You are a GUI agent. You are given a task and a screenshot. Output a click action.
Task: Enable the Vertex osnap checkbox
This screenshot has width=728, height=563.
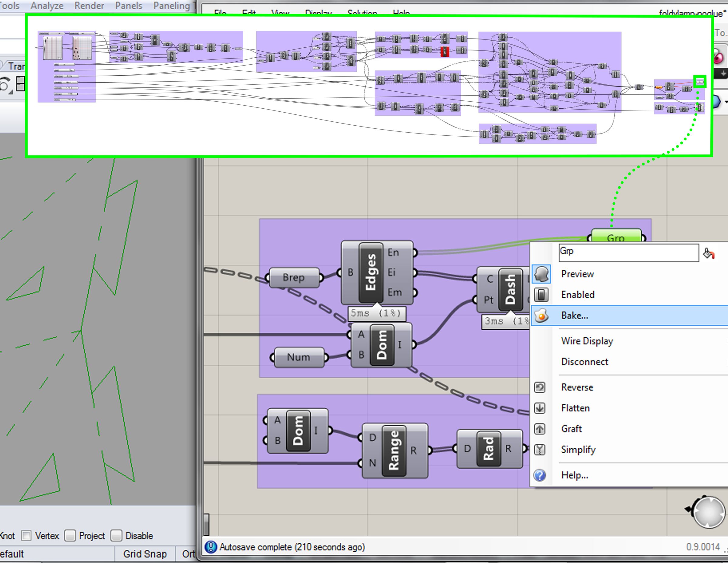coord(26,536)
